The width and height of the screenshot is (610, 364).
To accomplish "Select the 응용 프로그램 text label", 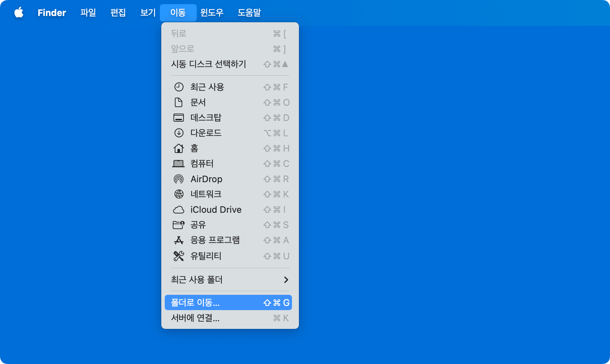I will pos(215,240).
